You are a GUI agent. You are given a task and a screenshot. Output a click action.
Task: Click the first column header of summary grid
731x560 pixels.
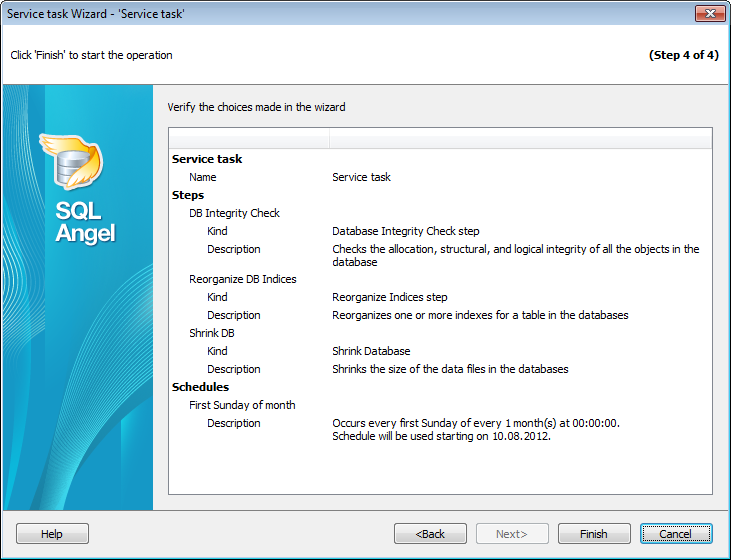(249, 138)
